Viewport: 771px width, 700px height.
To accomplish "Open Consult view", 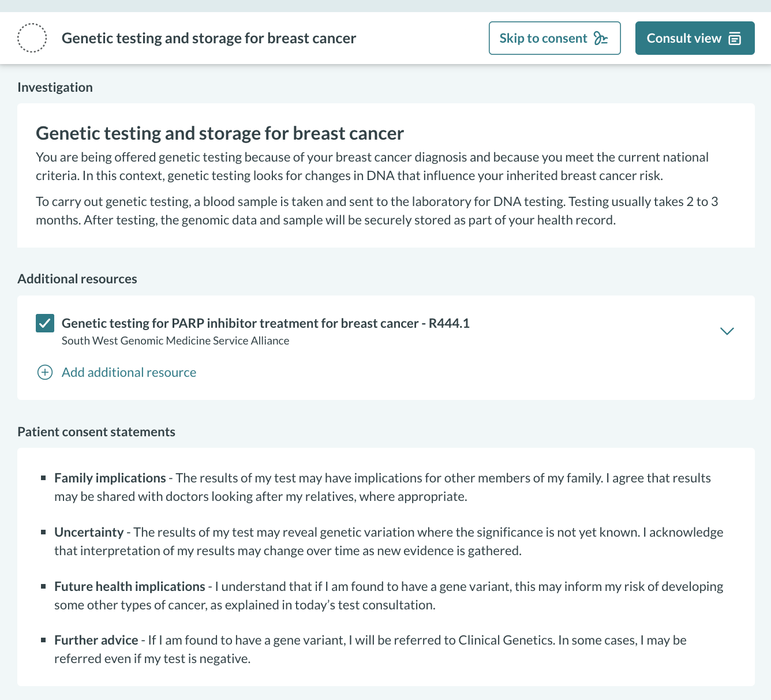I will [x=694, y=38].
